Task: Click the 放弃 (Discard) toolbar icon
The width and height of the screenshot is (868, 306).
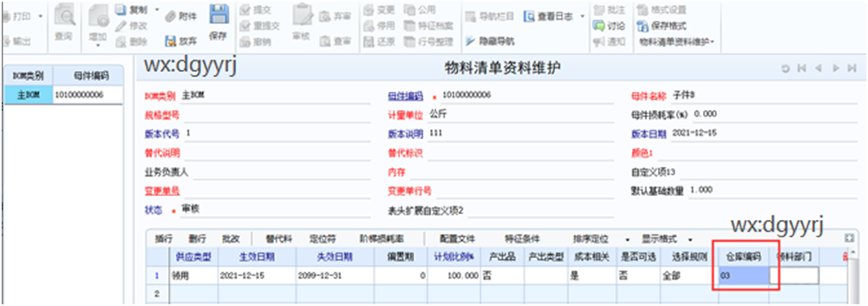Action: tap(171, 41)
